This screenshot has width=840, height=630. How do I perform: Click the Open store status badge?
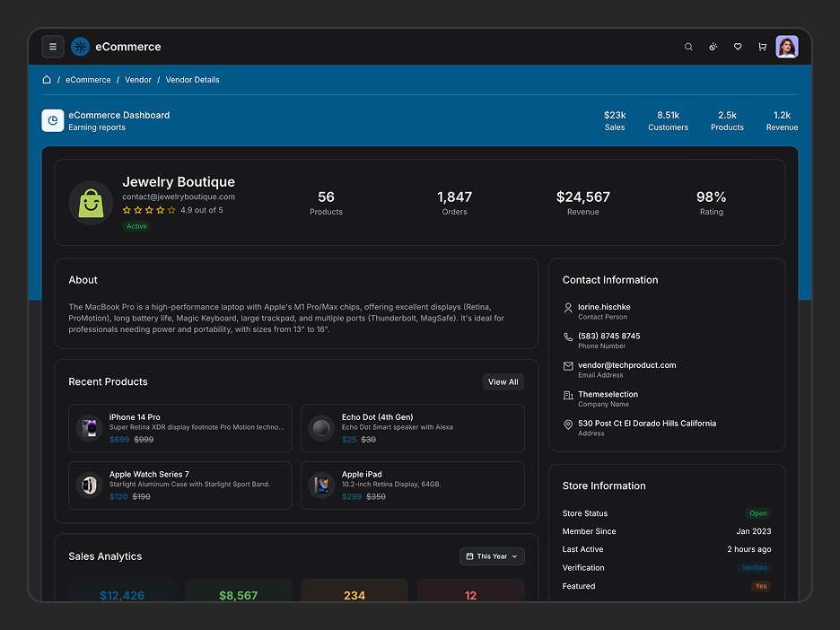(757, 513)
